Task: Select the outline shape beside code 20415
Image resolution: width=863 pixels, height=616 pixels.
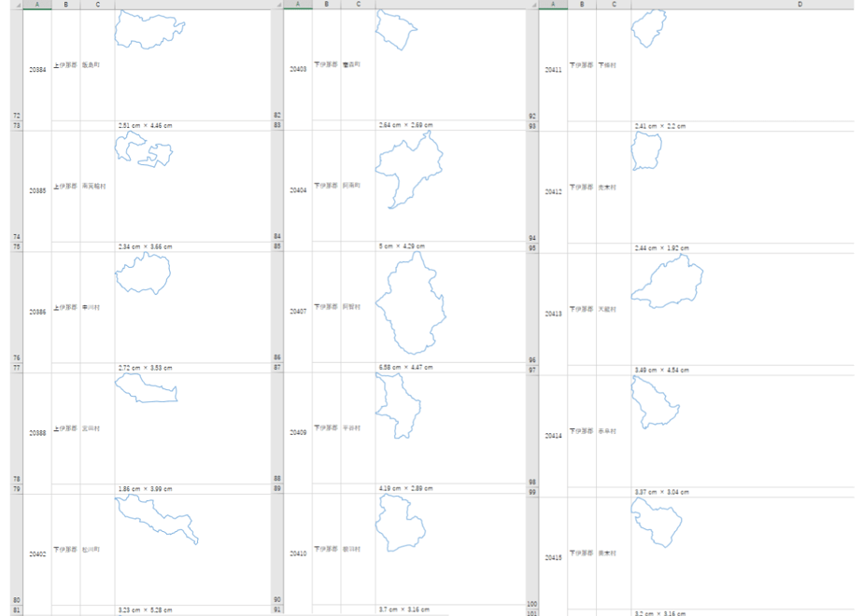Action: 656,523
